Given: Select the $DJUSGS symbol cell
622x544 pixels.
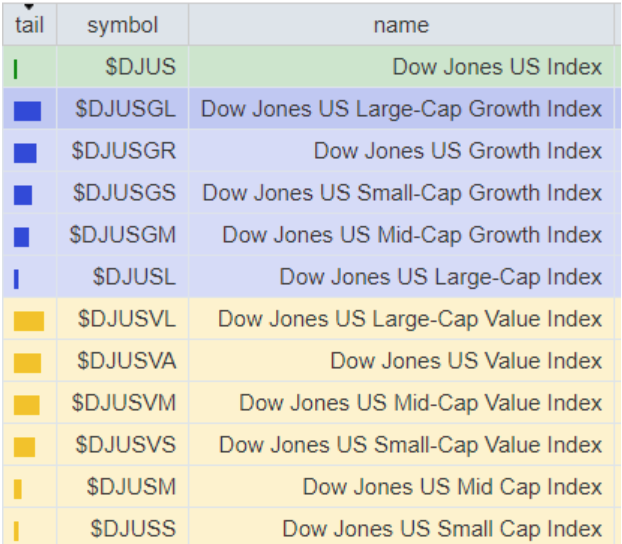Looking at the screenshot, I should 124,193.
